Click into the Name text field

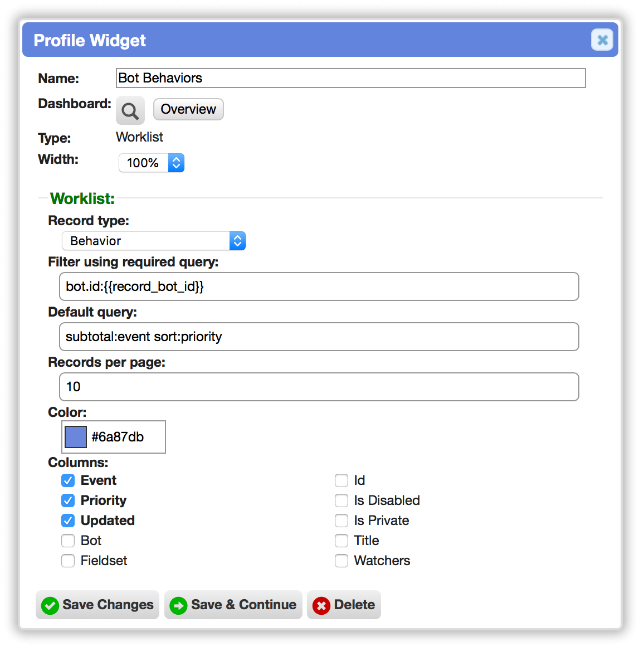tap(350, 78)
